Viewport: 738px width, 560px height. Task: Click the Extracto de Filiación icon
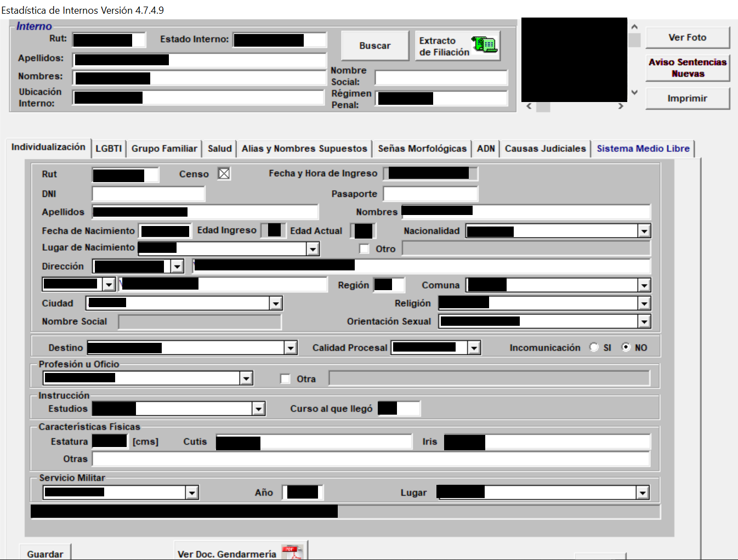(484, 45)
